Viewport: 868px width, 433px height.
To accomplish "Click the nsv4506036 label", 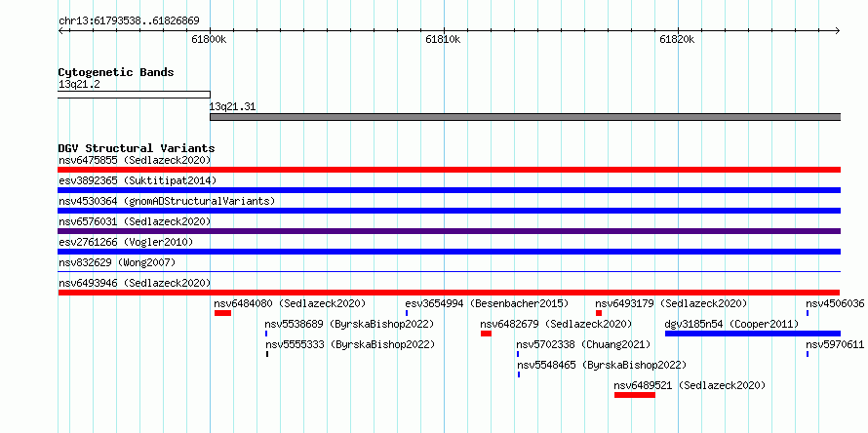I will [x=835, y=303].
